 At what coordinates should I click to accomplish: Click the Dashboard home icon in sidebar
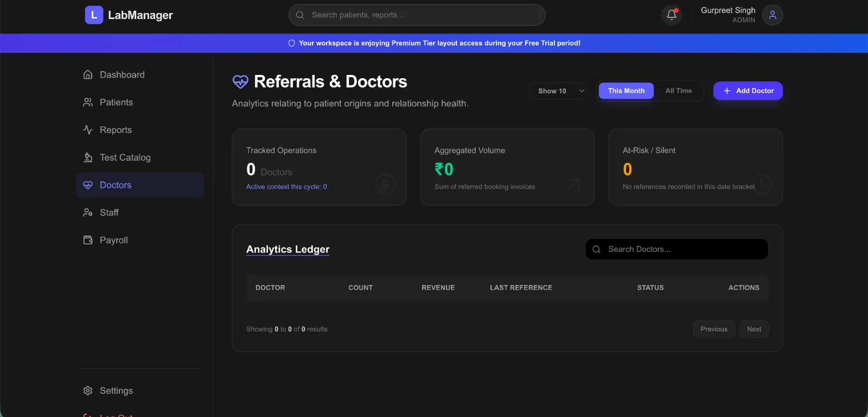[x=88, y=74]
